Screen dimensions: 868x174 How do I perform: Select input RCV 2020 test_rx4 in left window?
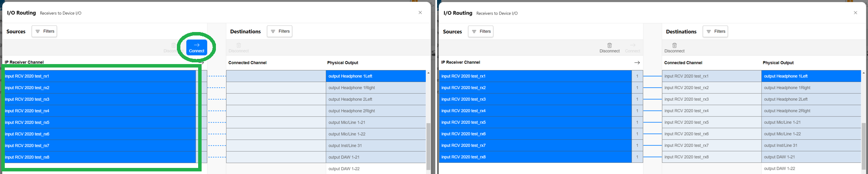coord(100,111)
